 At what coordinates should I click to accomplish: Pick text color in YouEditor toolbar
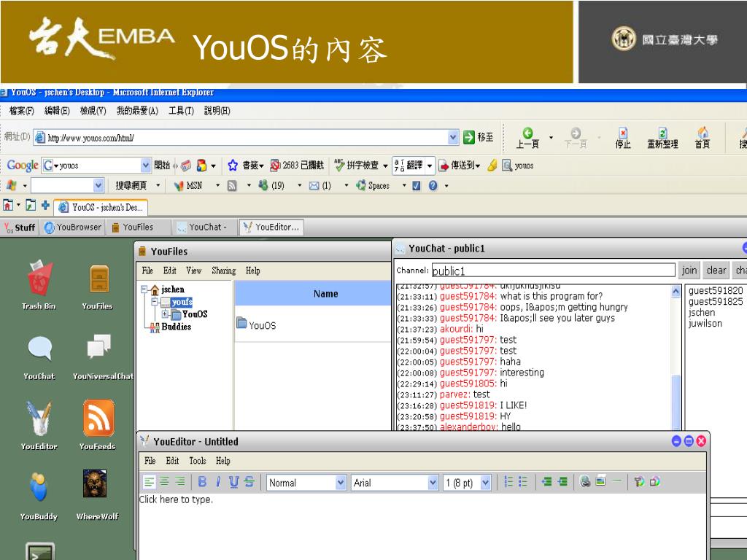click(x=639, y=481)
